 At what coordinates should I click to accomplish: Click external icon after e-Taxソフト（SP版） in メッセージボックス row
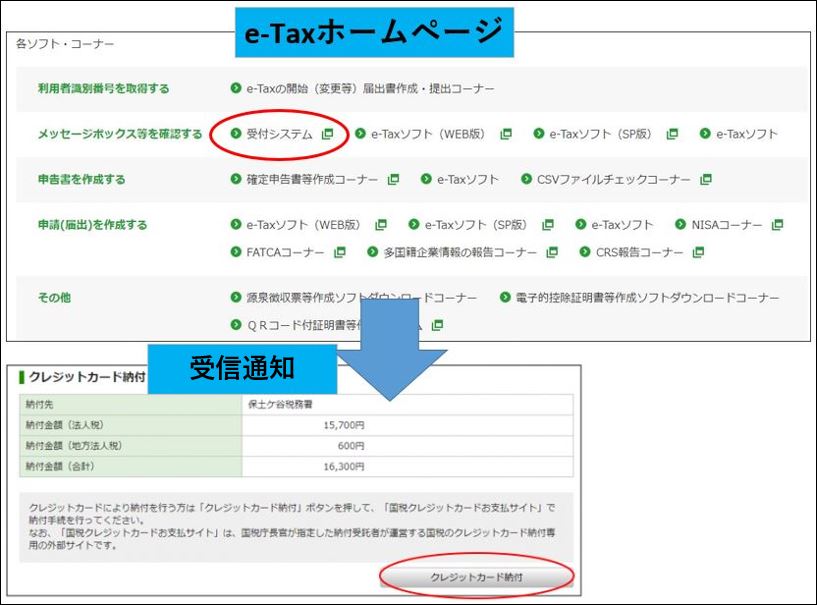tap(672, 134)
